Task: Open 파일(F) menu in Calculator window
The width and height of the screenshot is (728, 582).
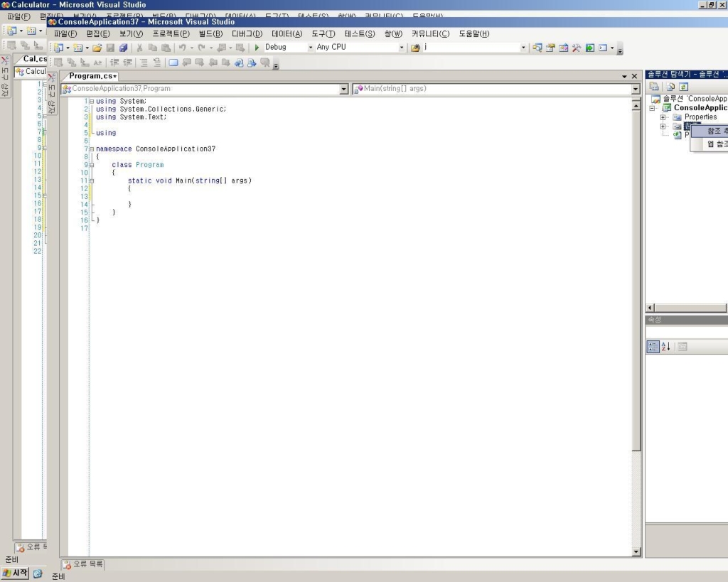Action: pos(19,17)
